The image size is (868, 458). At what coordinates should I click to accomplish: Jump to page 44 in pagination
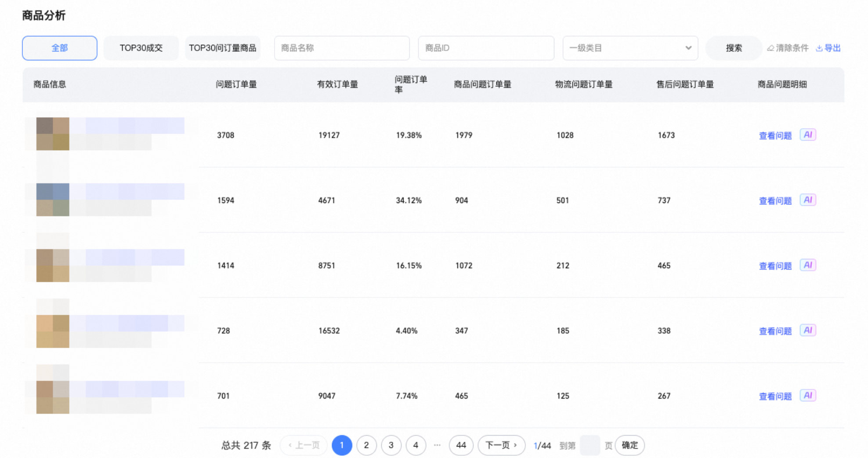tap(461, 445)
